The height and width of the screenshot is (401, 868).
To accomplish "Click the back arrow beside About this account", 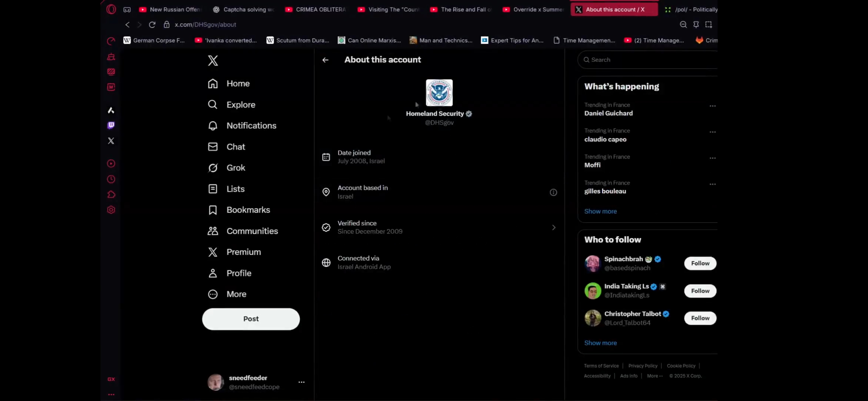I will pos(325,60).
